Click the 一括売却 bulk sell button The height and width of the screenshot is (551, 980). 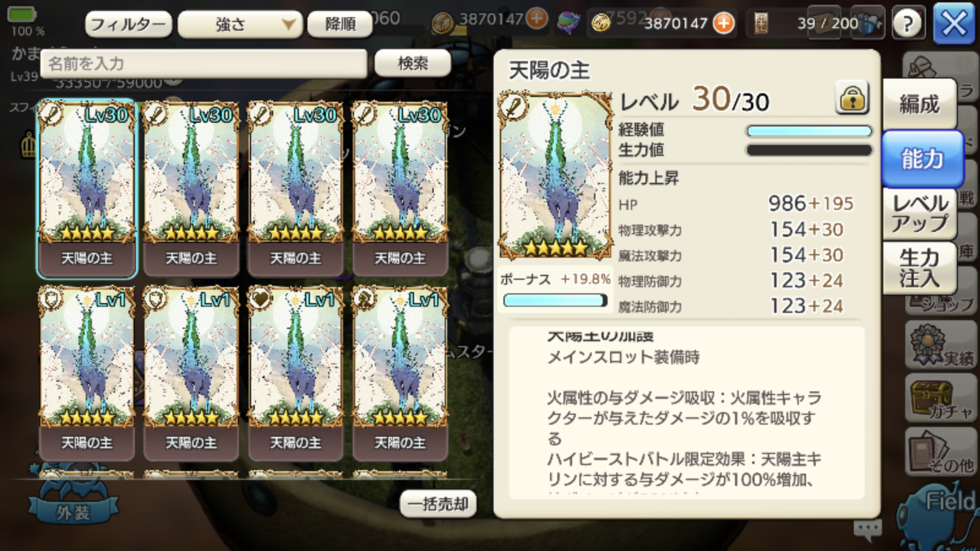(x=438, y=504)
